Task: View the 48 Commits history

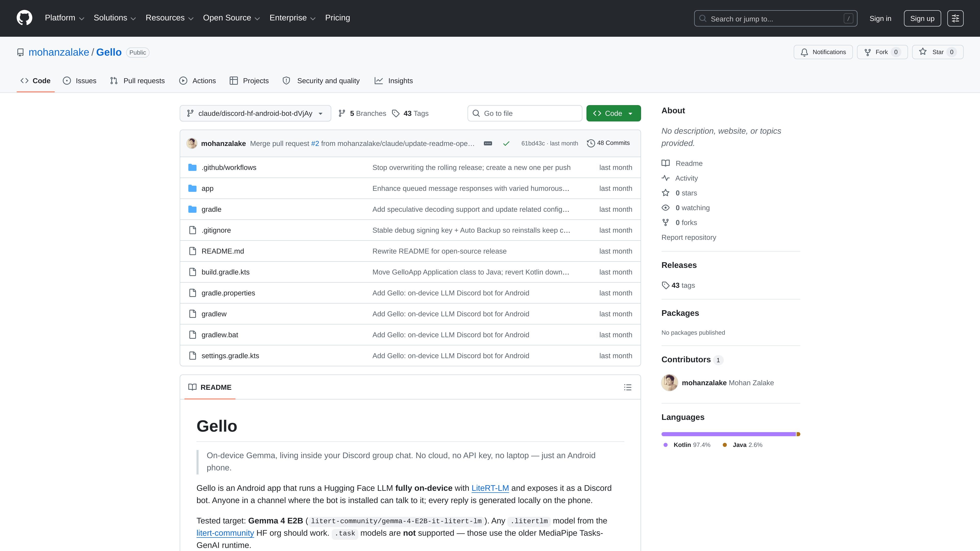Action: (x=608, y=143)
